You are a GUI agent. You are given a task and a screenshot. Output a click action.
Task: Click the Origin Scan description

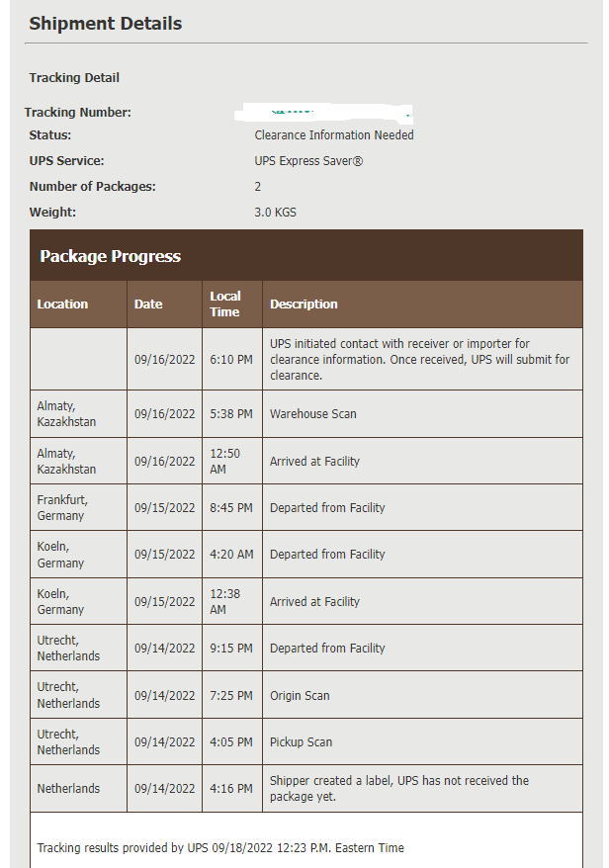300,696
